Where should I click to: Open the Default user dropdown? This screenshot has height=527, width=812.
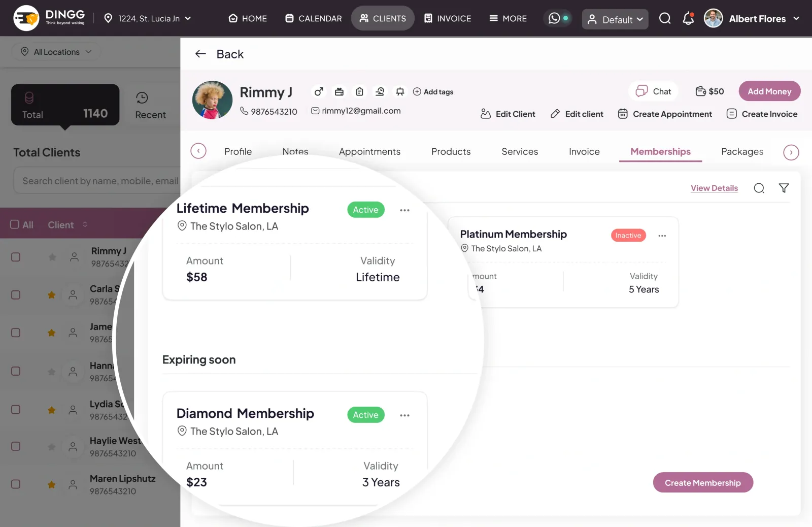click(x=615, y=19)
